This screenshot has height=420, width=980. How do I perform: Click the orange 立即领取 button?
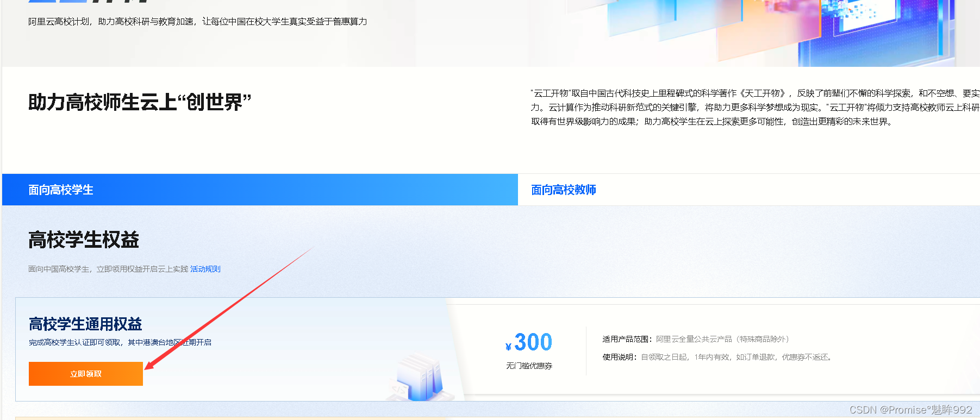[x=86, y=374]
